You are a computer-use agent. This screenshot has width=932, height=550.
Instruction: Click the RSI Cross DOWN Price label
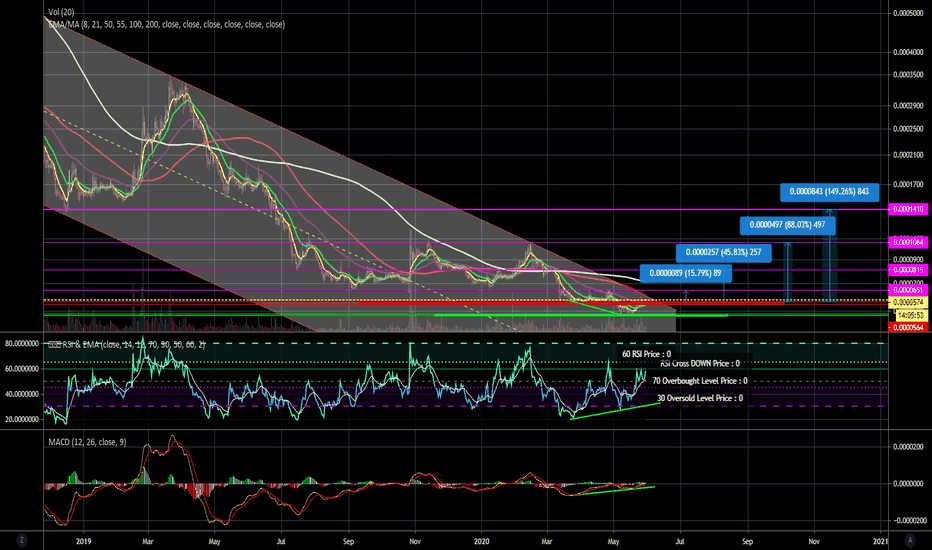click(x=700, y=363)
